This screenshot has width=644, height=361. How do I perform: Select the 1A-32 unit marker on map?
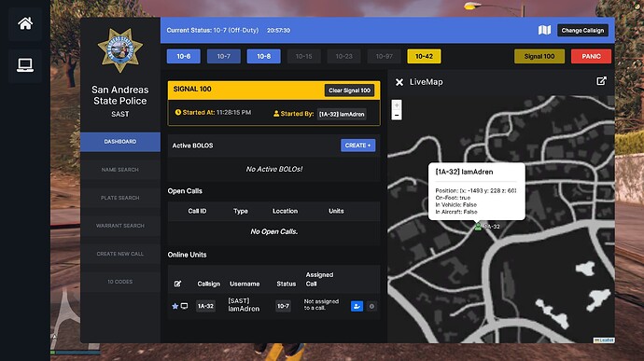point(478,227)
